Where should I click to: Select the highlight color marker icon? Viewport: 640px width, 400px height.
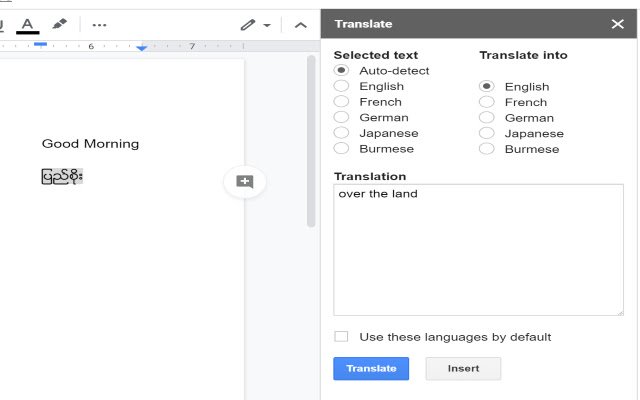tap(60, 24)
